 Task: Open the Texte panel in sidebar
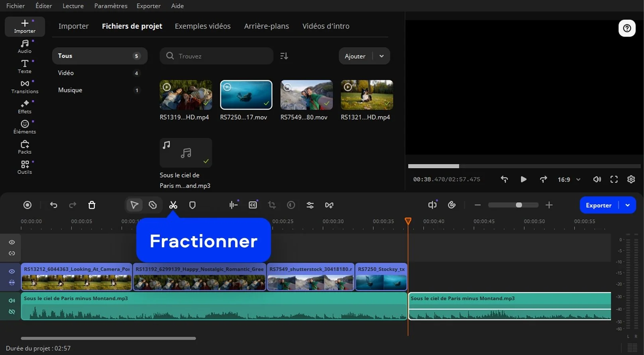(25, 66)
